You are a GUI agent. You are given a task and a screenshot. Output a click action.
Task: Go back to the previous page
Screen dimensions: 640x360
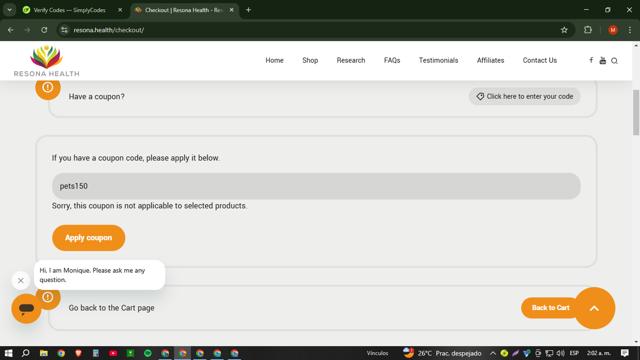click(x=11, y=30)
